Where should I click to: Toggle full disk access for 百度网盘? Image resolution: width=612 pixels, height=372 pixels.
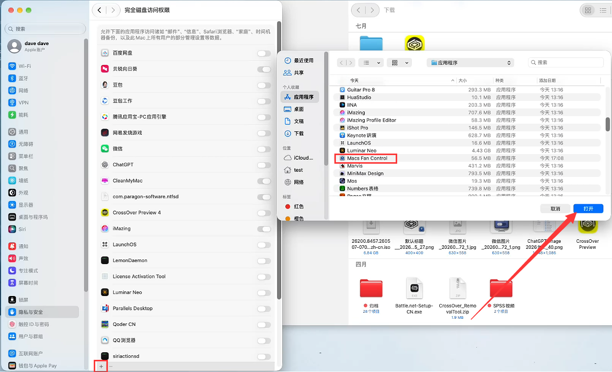(x=264, y=53)
